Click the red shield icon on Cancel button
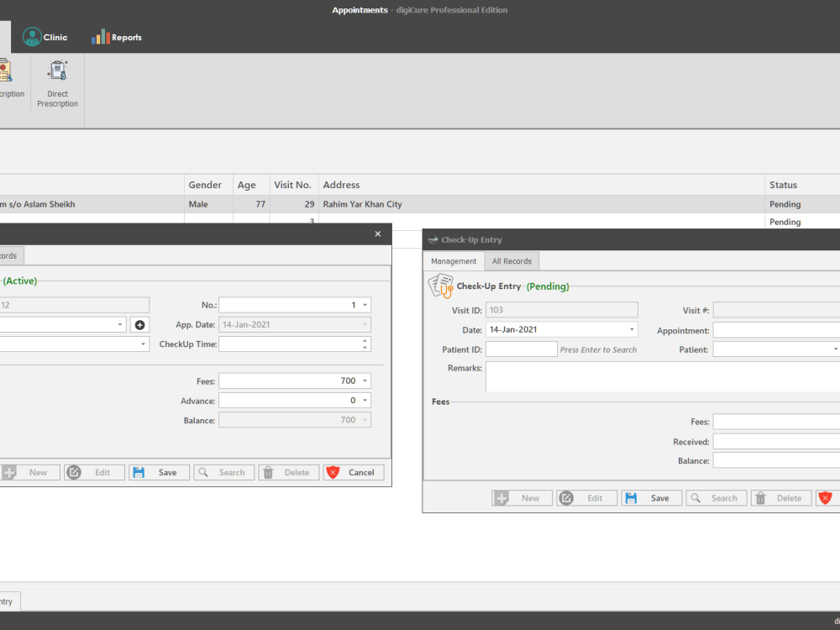 coord(333,472)
